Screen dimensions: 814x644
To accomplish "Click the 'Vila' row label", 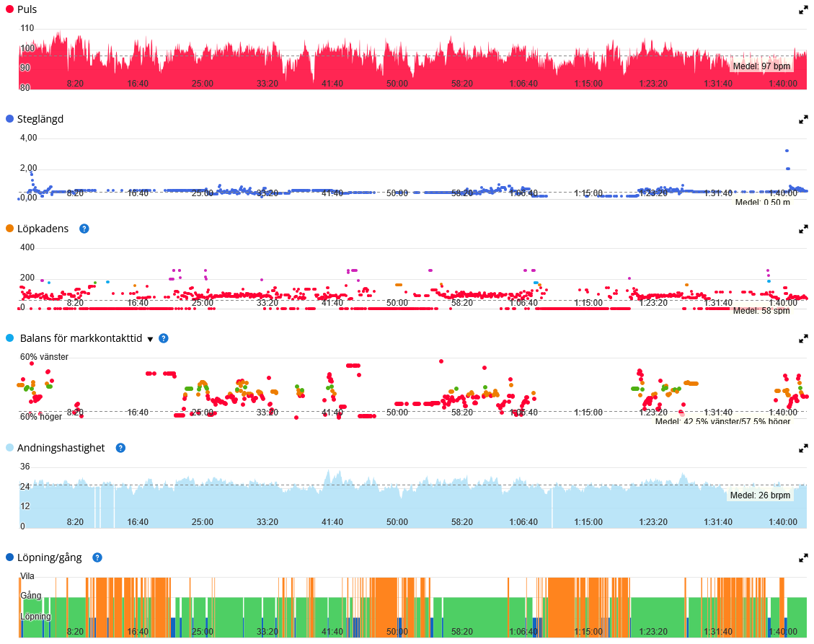I will pyautogui.click(x=27, y=576).
